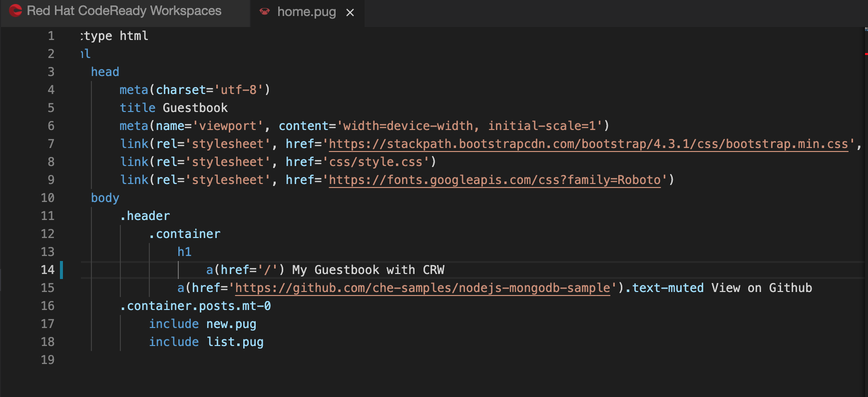This screenshot has height=397, width=868.
Task: Close the home.pug tab
Action: pos(350,12)
